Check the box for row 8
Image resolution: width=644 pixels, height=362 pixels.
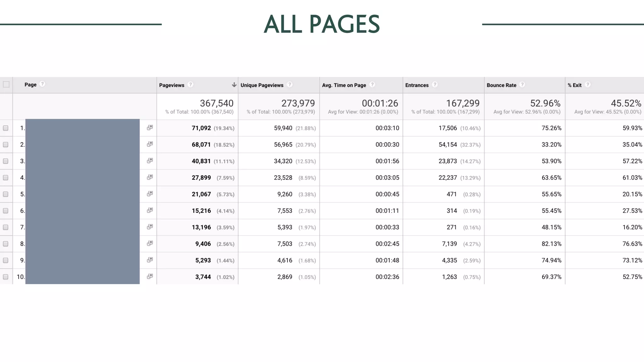[6, 244]
